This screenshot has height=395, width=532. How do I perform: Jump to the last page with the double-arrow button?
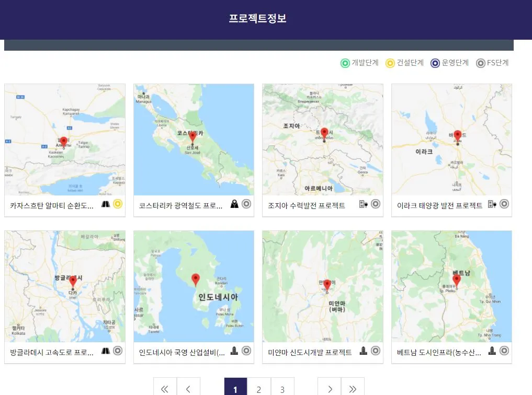(x=353, y=389)
